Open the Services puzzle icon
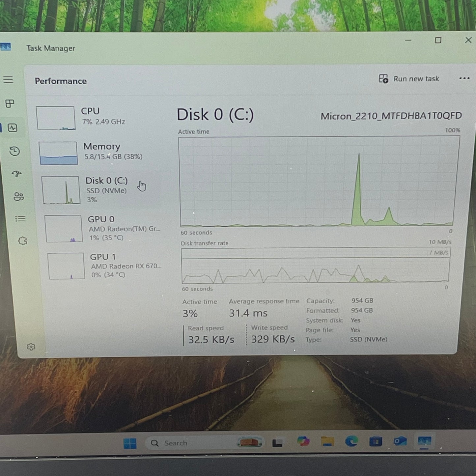Viewport: 476px width, 476px height. [x=23, y=241]
